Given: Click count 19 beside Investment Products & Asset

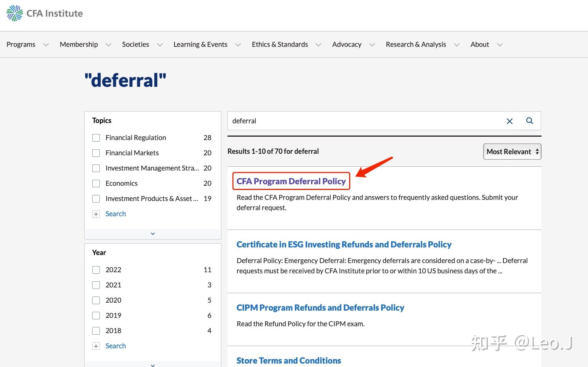Looking at the screenshot, I should click(207, 199).
